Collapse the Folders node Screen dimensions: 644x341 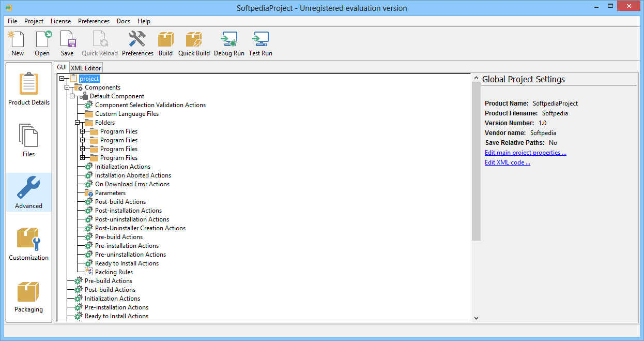(x=78, y=123)
